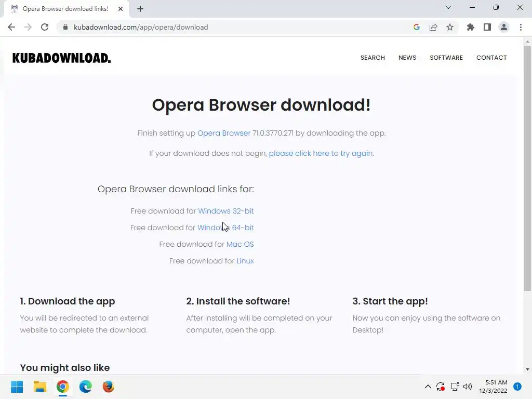Screen dimensions: 532x399
Task: Click the '1. Download the app' heading
Action: coord(68,301)
